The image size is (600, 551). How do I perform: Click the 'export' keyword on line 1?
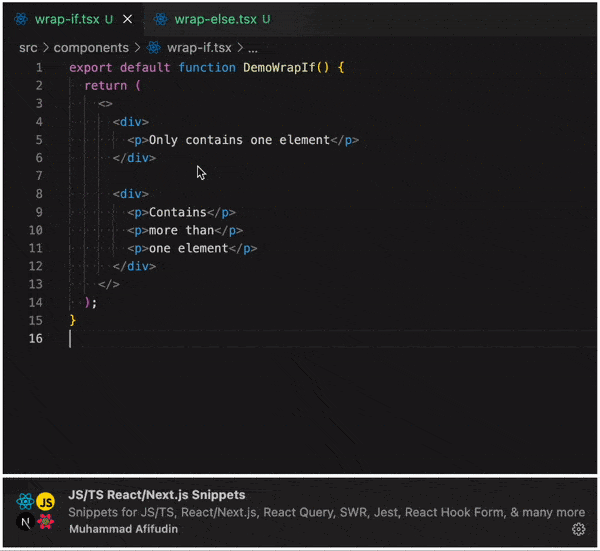[91, 68]
